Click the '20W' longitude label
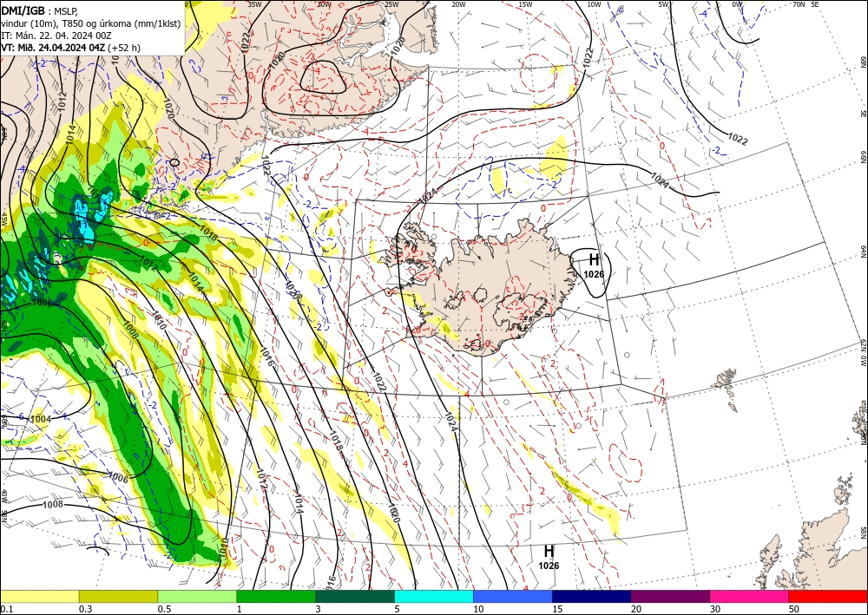The height and width of the screenshot is (615, 868). point(458,4)
